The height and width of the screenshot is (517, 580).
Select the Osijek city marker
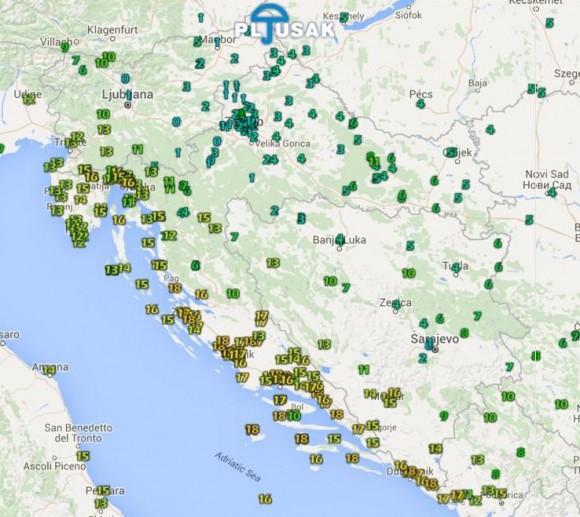pyautogui.click(x=458, y=162)
